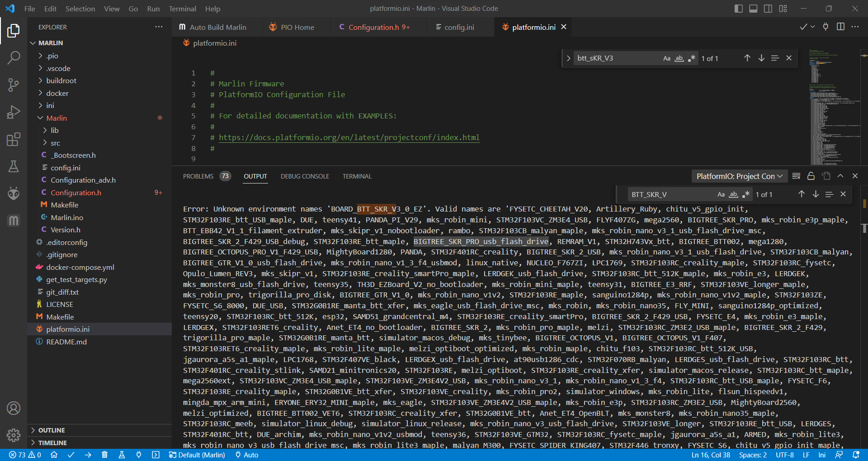
Task: Switch to the Configuration.h tab
Action: [373, 27]
